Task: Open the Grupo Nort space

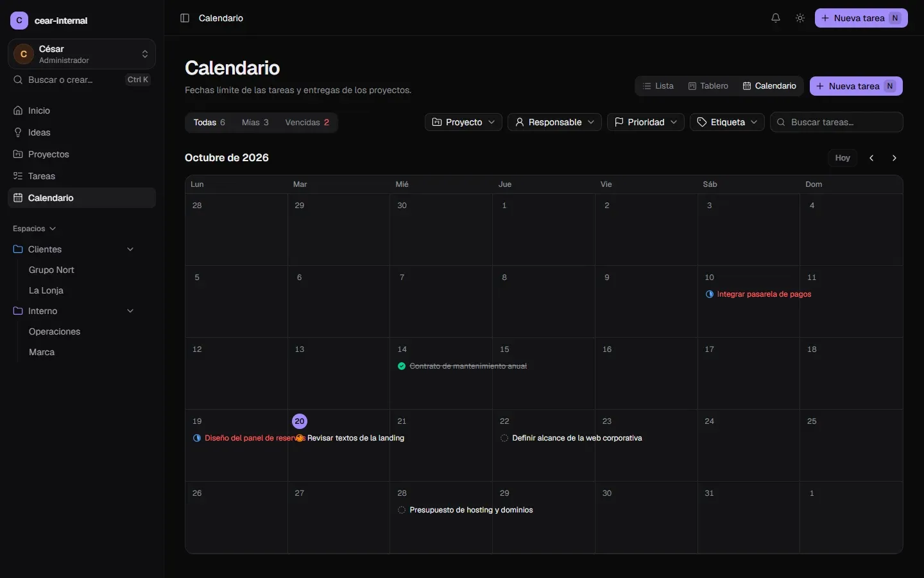Action: click(51, 270)
